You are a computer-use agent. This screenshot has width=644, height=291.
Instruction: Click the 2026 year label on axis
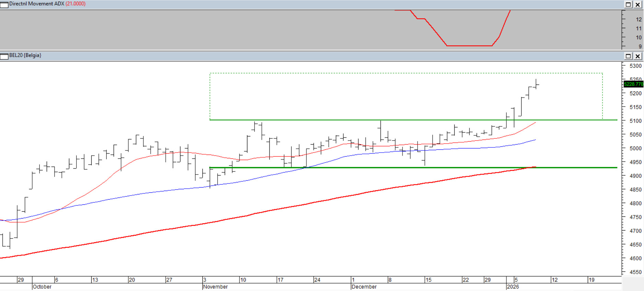pos(513,287)
